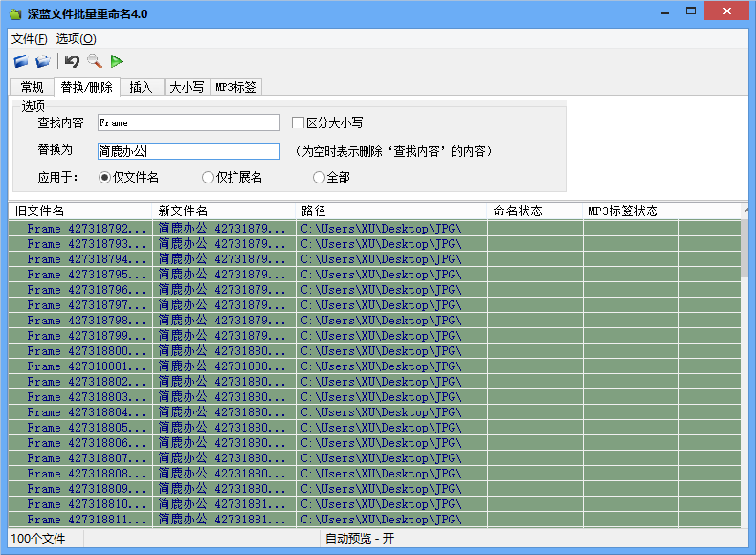Select row Frame 427318798...
Viewport: 756px width, 555px height.
click(x=374, y=321)
